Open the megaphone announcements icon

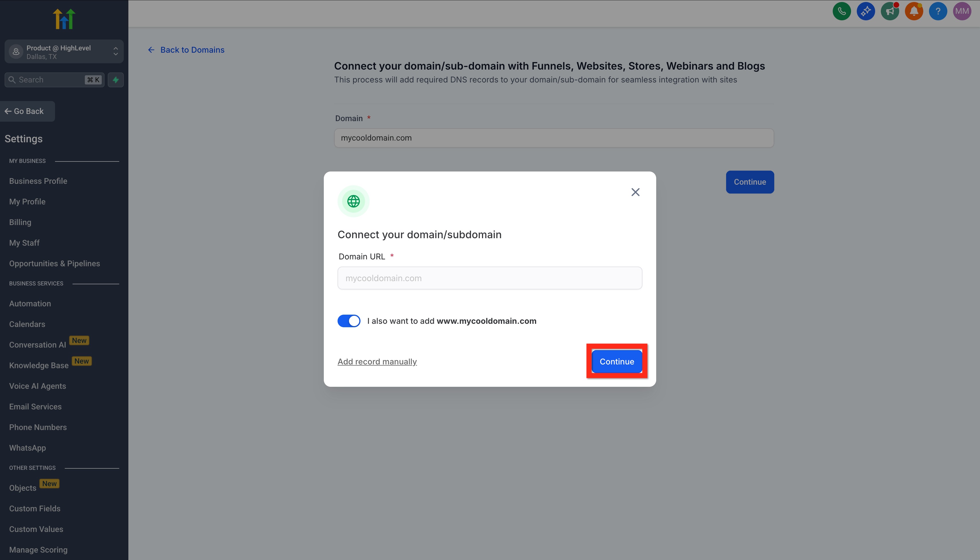[x=889, y=11]
